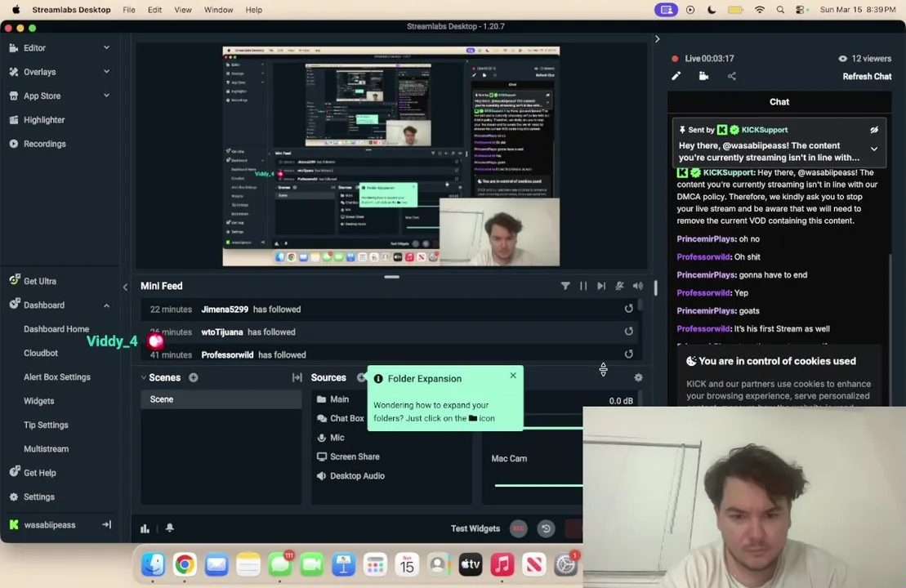Expand the Editor chevron in the sidebar
Viewport: 906px width, 588px height.
tap(106, 47)
